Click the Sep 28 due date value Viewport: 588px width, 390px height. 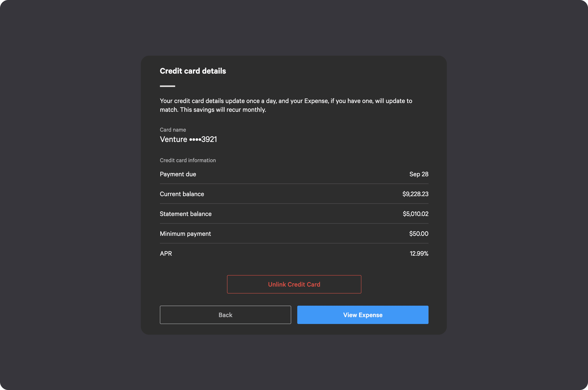tap(419, 174)
